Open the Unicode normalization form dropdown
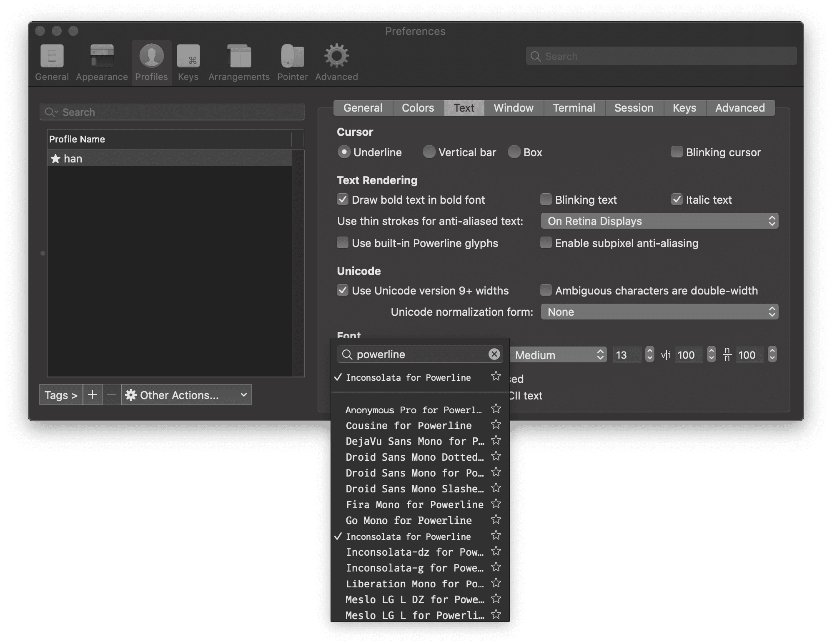Image resolution: width=832 pixels, height=644 pixels. click(x=659, y=312)
